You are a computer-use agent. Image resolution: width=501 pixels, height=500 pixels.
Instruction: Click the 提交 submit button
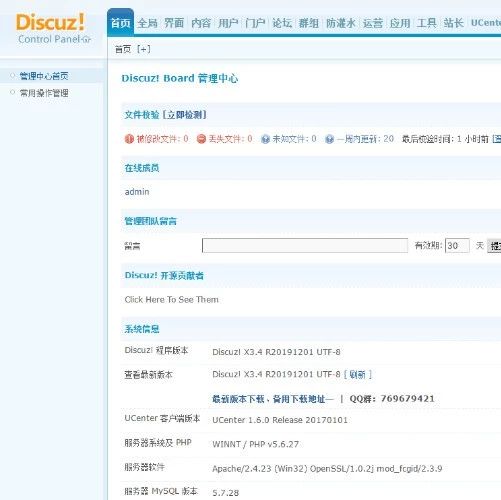(494, 246)
